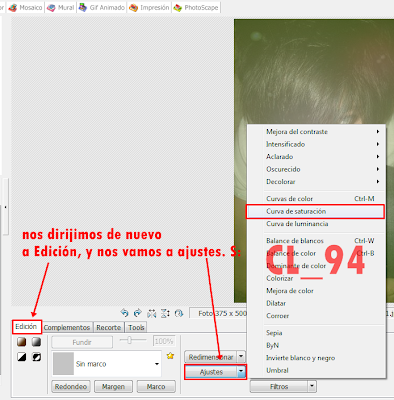Click the grayscale gradient square icon
The image size is (394, 400).
pyautogui.click(x=36, y=342)
